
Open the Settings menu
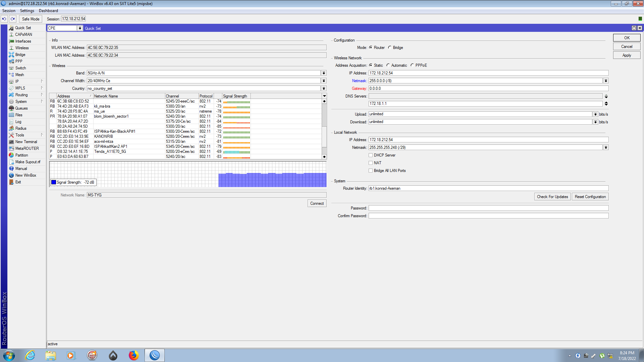(27, 11)
